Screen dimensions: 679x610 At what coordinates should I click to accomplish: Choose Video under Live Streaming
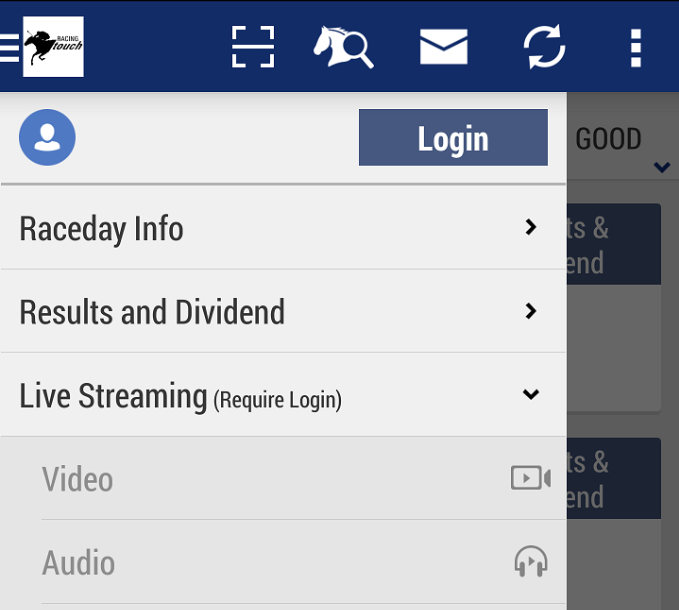coord(78,479)
